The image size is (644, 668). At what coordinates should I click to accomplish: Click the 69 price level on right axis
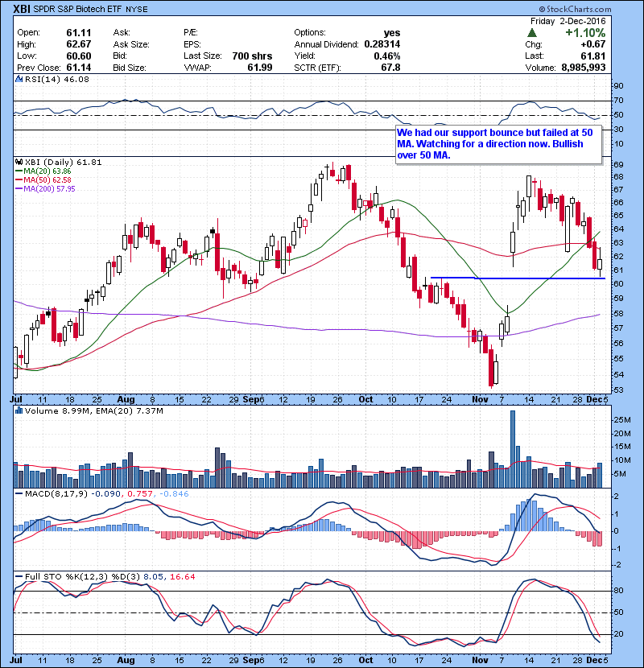618,164
